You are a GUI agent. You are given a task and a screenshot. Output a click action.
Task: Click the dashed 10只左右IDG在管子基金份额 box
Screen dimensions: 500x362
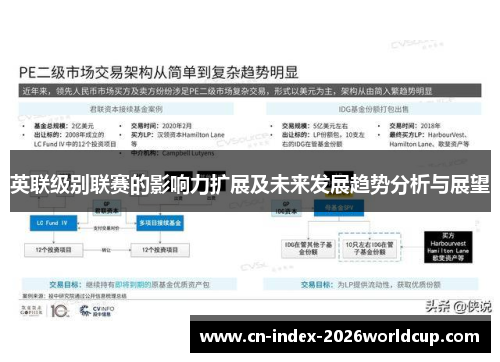click(369, 247)
